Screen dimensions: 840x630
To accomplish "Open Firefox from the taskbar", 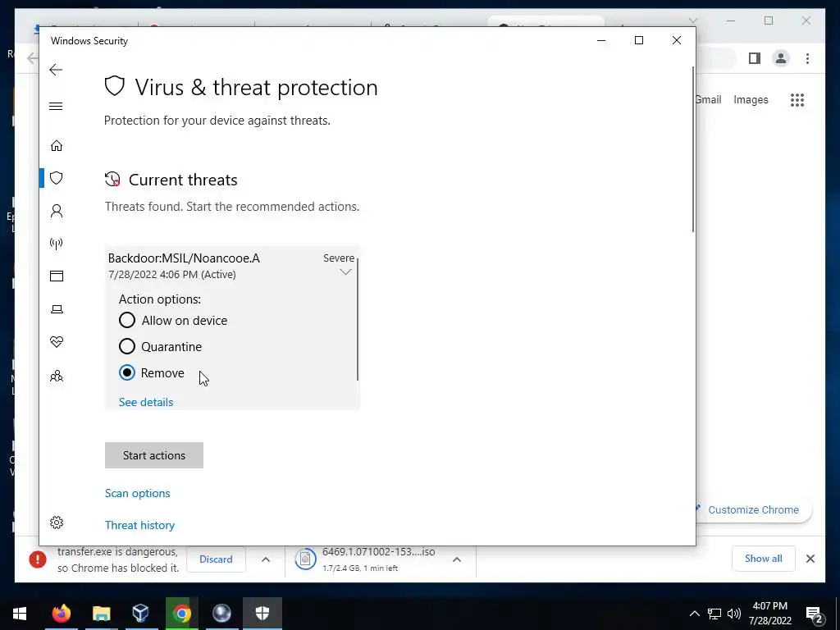I will (x=61, y=614).
